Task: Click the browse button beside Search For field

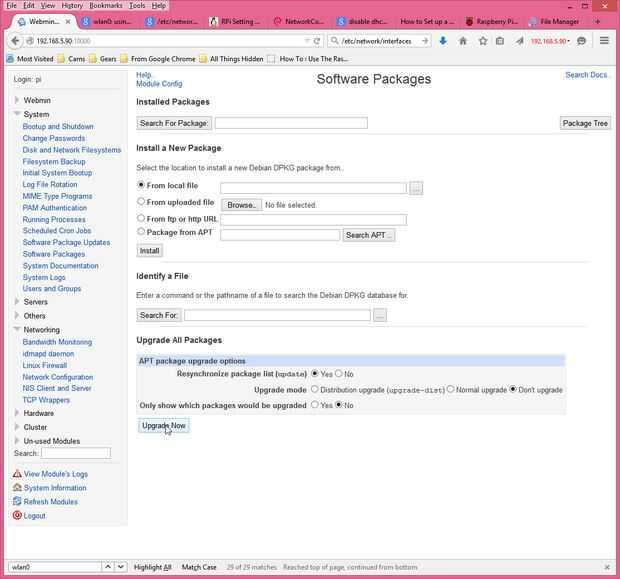Action: (380, 315)
